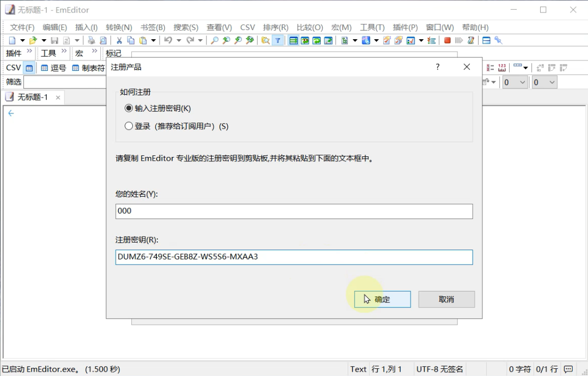Expand the 插件 toolbar chevron
588x376 pixels.
tap(29, 51)
